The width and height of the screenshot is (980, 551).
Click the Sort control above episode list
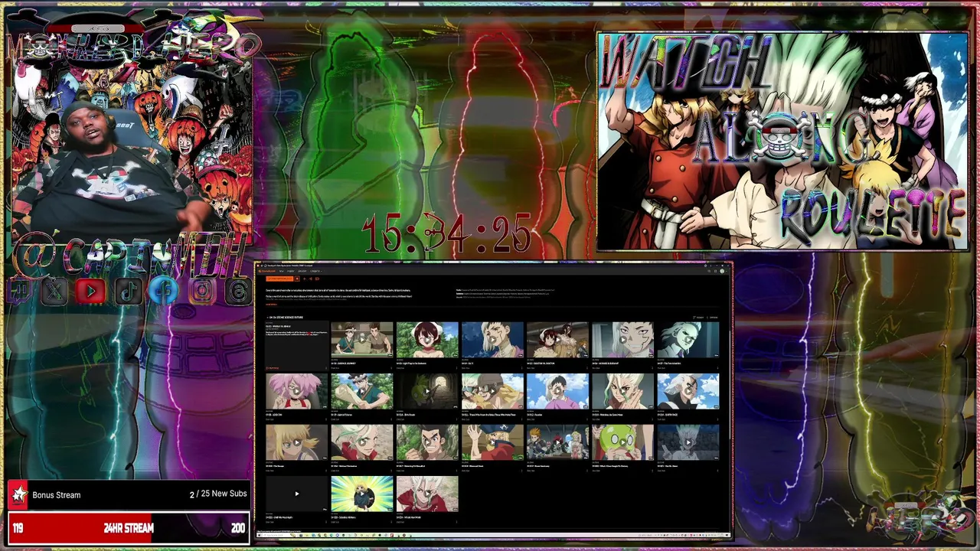pos(698,317)
